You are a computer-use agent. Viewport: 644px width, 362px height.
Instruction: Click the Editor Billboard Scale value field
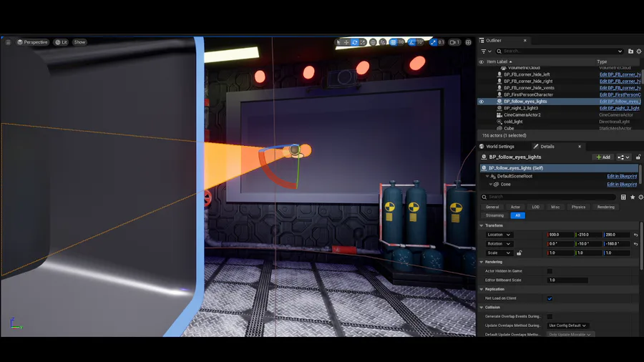[x=567, y=280]
